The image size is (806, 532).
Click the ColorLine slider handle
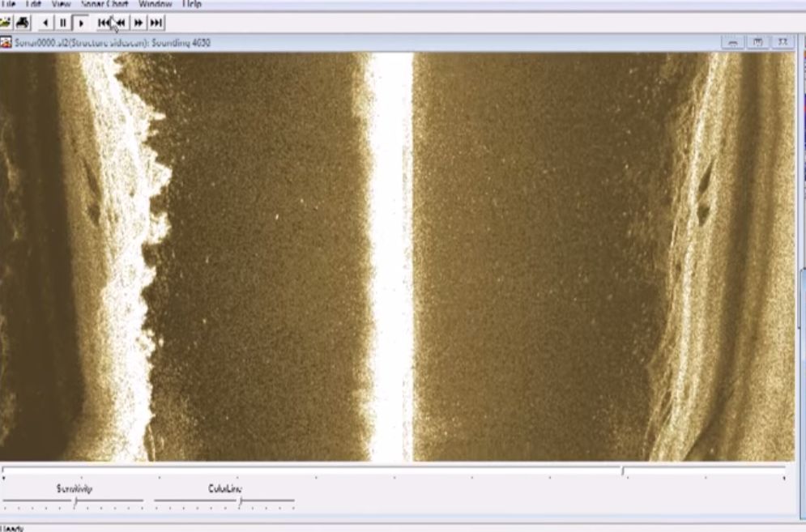pyautogui.click(x=240, y=504)
